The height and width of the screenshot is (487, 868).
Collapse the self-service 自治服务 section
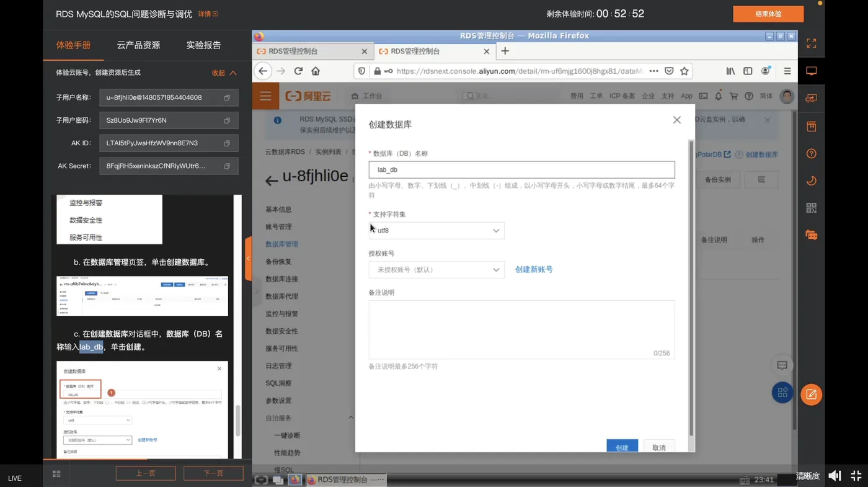coord(351,418)
